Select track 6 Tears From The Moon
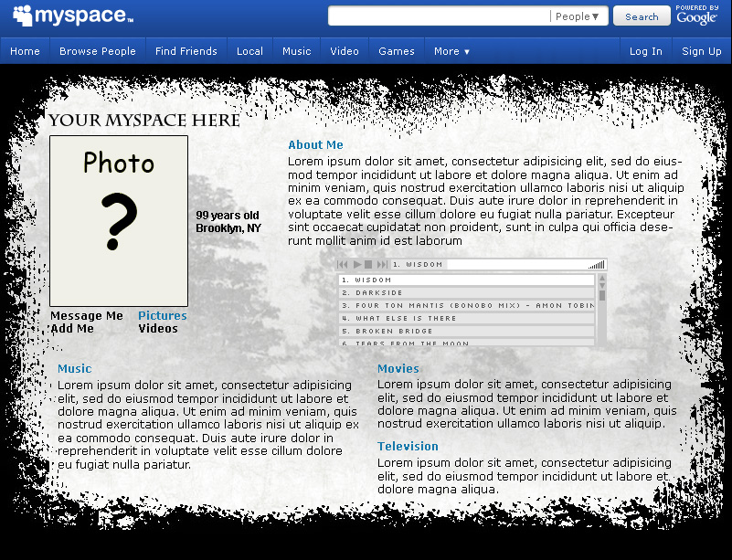 click(466, 343)
